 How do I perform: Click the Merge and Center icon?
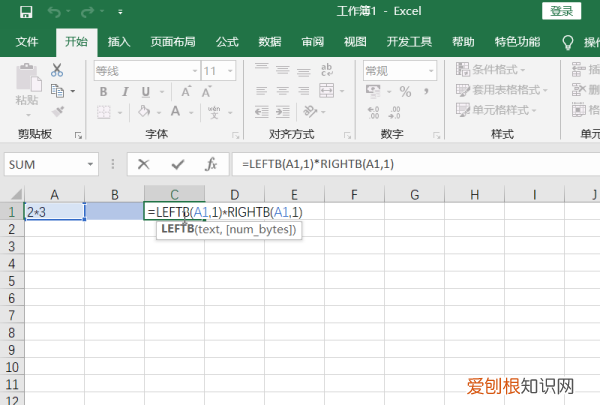[x=327, y=91]
